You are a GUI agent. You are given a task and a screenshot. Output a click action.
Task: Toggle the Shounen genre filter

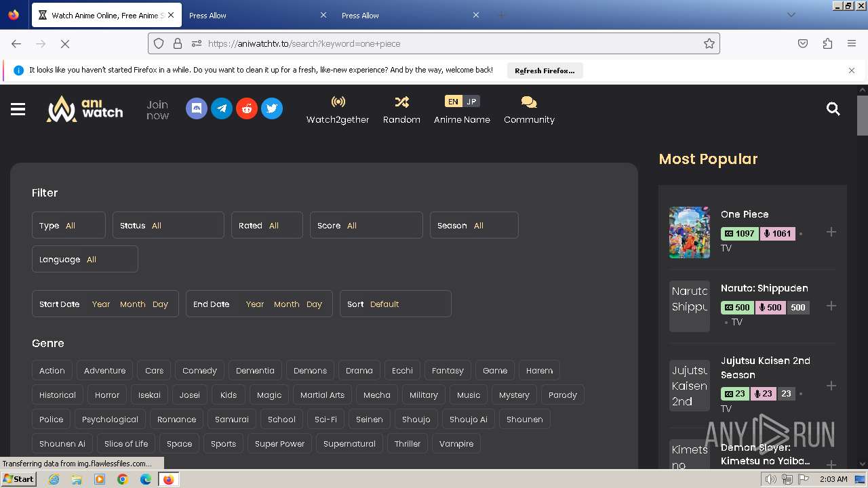pyautogui.click(x=525, y=420)
